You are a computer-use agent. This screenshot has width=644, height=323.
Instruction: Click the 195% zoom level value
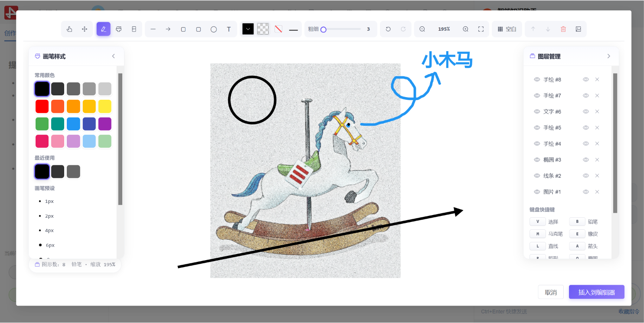444,29
